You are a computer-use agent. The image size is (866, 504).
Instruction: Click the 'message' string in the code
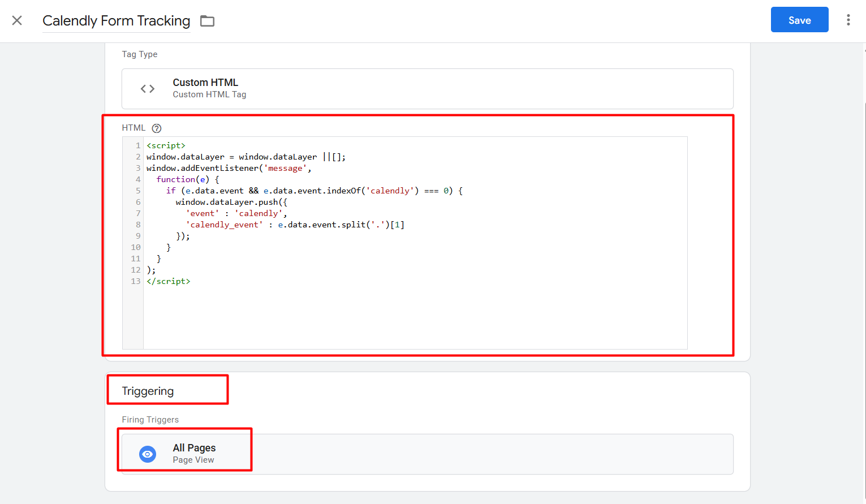pyautogui.click(x=285, y=168)
